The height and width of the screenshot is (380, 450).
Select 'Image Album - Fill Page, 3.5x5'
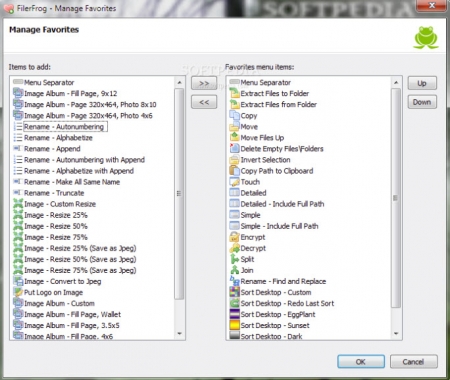(72, 325)
